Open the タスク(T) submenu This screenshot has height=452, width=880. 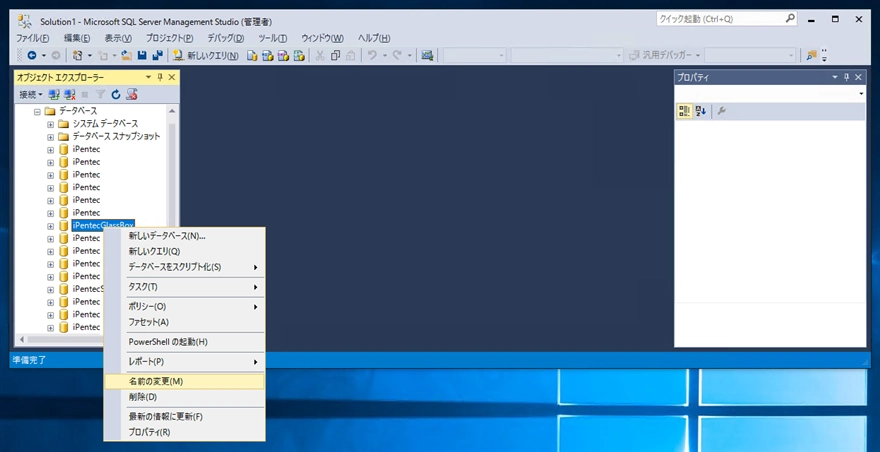[x=184, y=287]
